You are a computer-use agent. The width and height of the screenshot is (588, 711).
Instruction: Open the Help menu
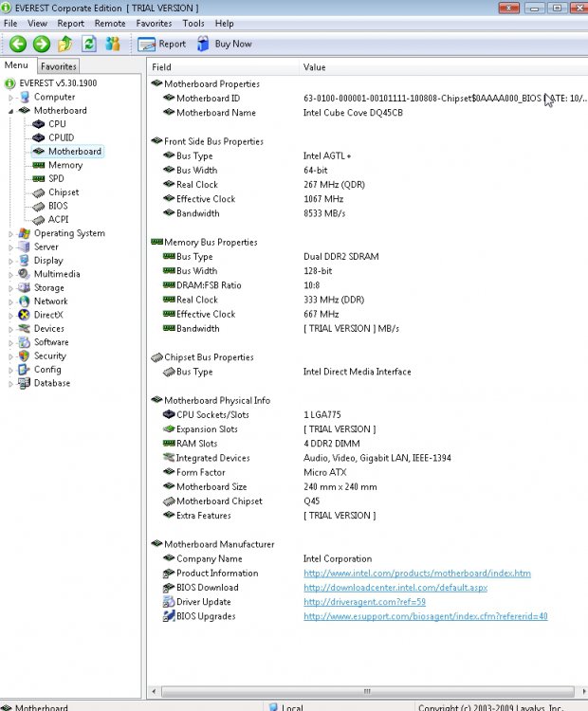[224, 23]
